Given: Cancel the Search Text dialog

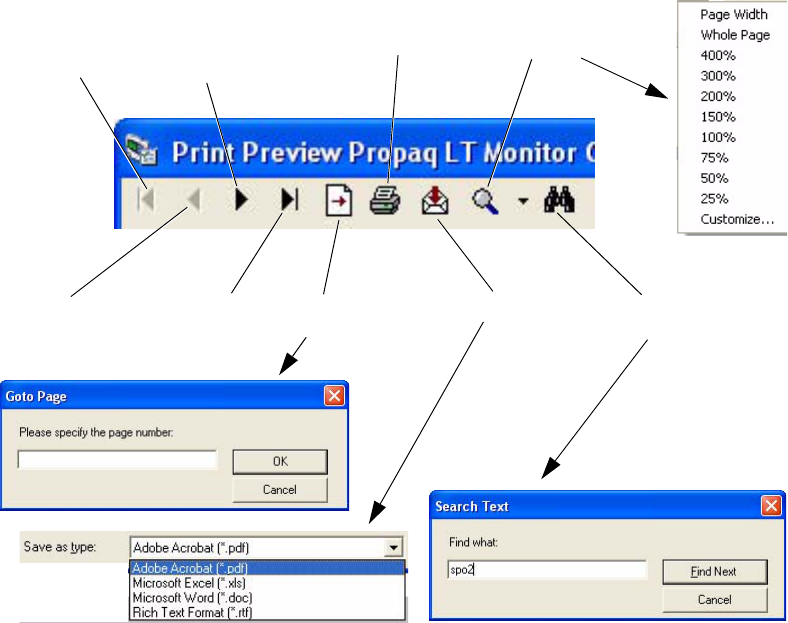Looking at the screenshot, I should (x=715, y=600).
